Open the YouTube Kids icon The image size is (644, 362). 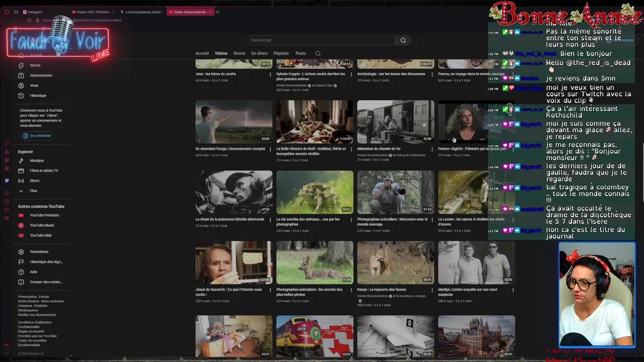[x=21, y=235]
